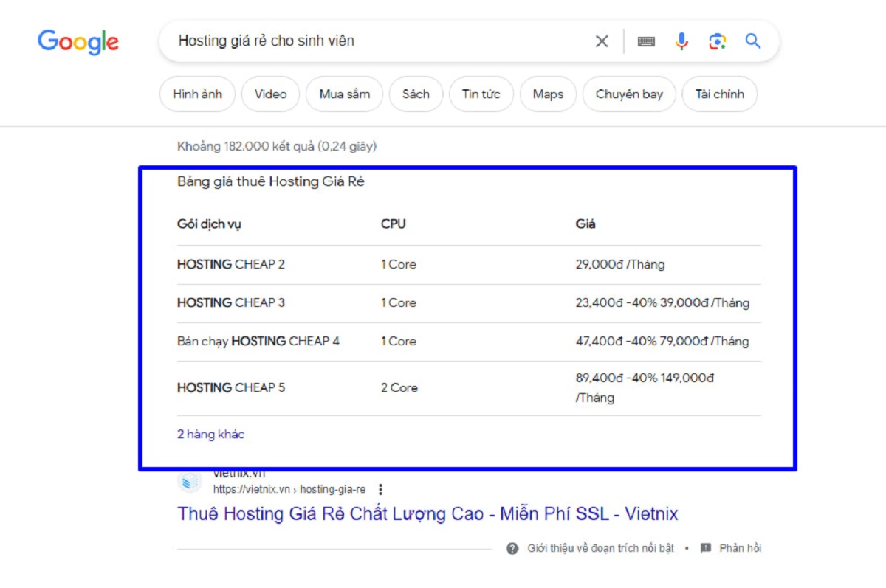Open the three-dot menu beside the vietnix.vn URL

380,489
